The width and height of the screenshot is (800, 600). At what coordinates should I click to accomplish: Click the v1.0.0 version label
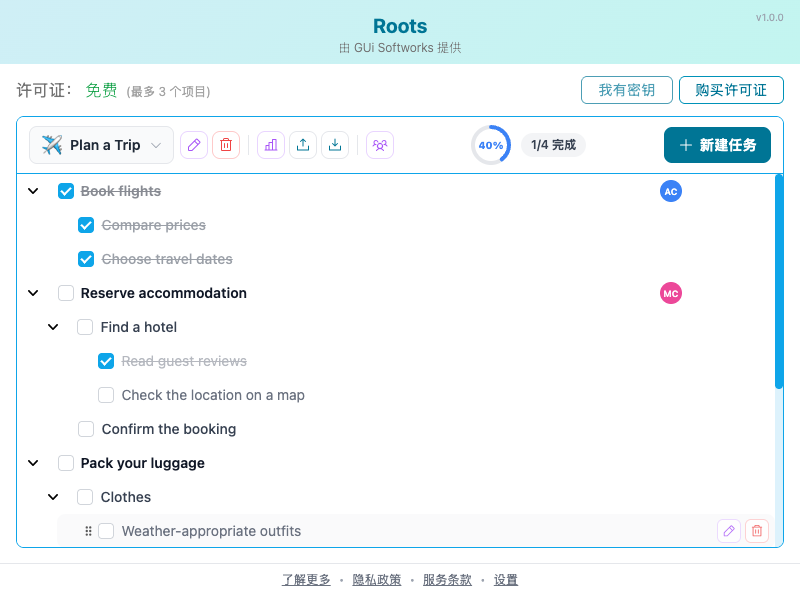pyautogui.click(x=769, y=18)
